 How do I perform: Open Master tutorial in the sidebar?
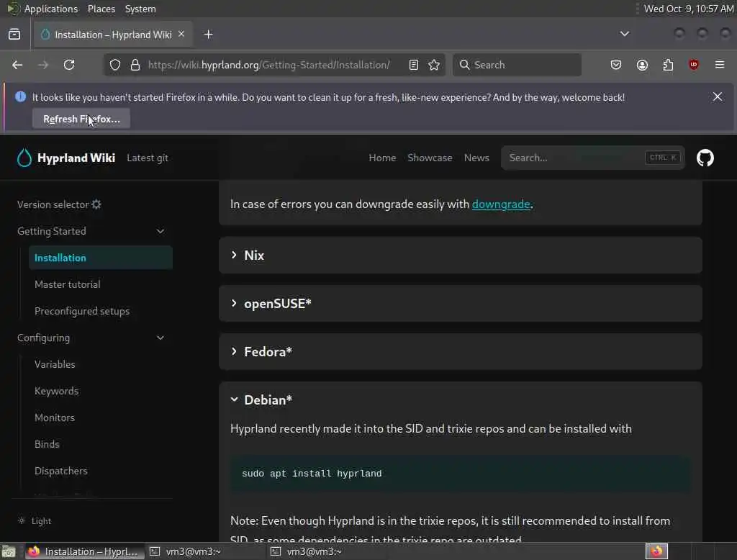67,284
